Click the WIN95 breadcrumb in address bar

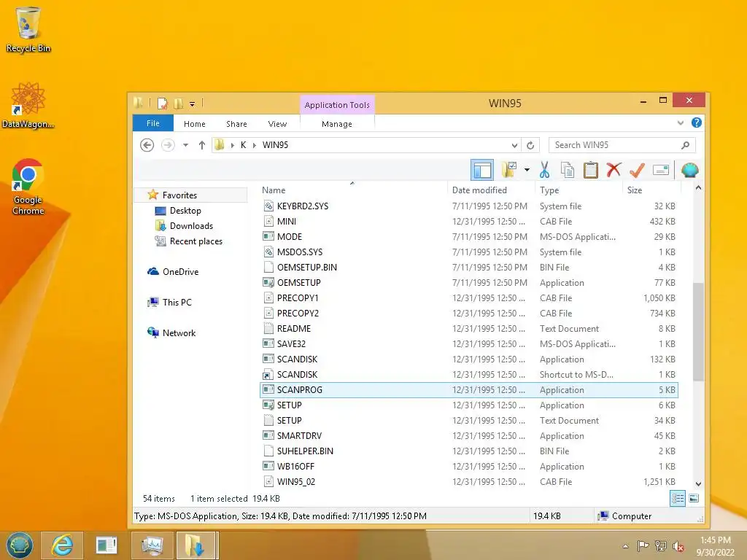(x=275, y=145)
